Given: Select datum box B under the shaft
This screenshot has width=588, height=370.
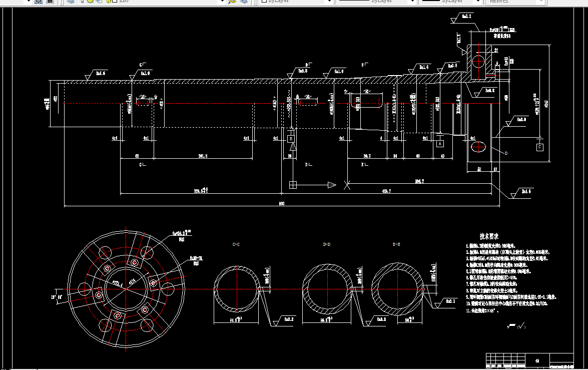Looking at the screenshot, I should 291,139.
